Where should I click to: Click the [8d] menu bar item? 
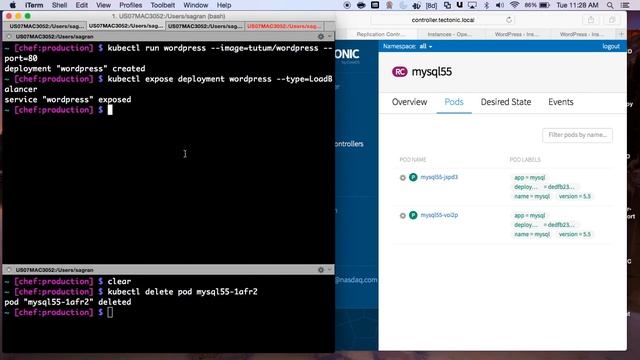coord(431,5)
